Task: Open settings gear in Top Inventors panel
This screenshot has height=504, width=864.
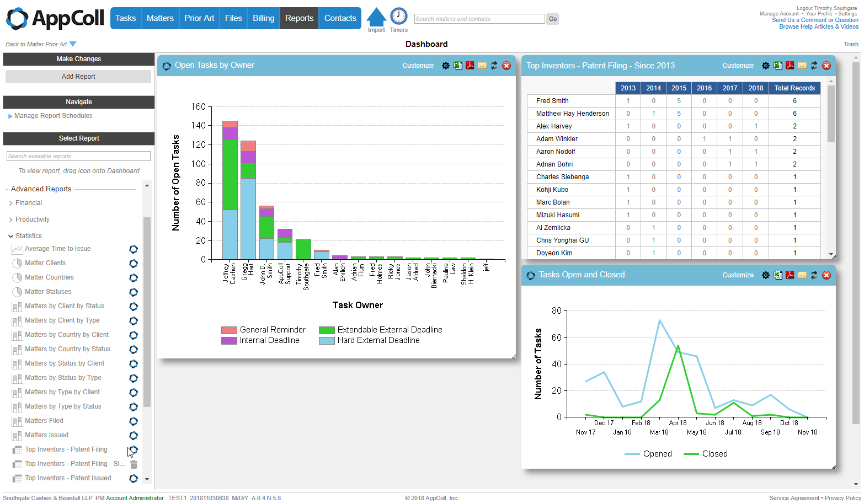Action: tap(765, 66)
